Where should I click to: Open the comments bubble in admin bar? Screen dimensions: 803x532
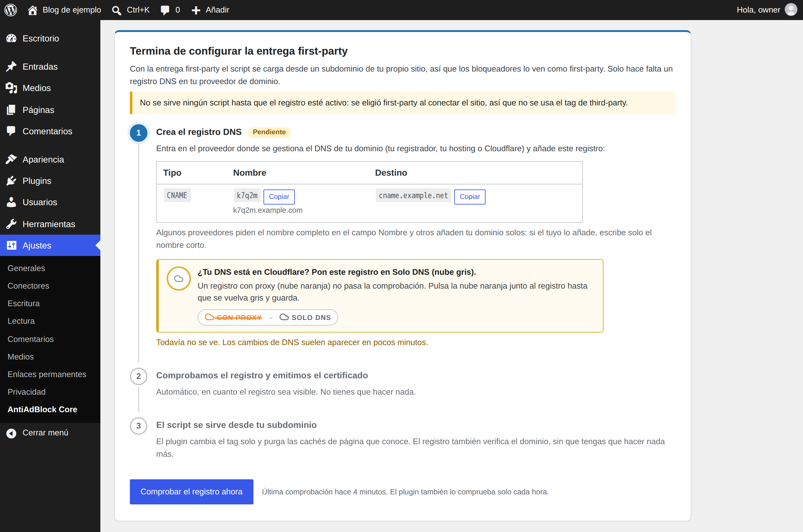(165, 10)
